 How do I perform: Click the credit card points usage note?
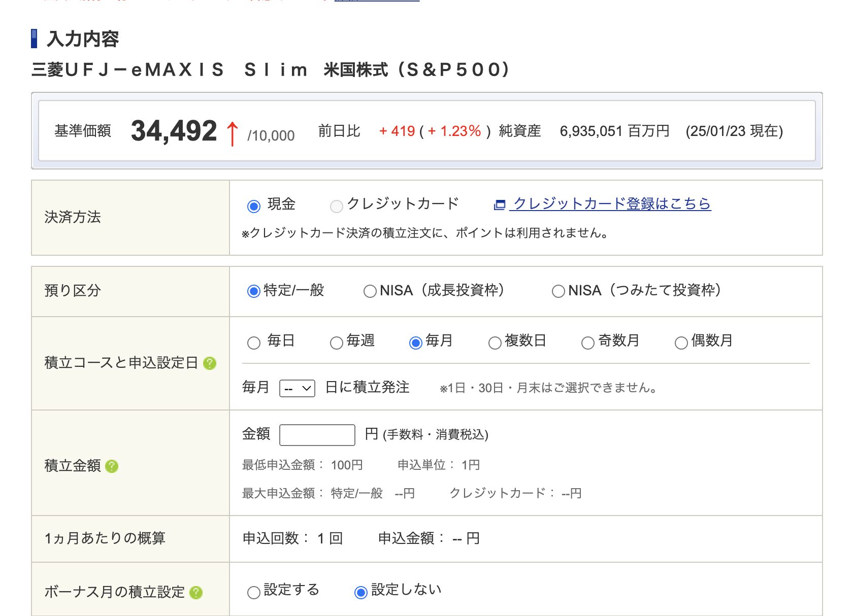pos(425,233)
